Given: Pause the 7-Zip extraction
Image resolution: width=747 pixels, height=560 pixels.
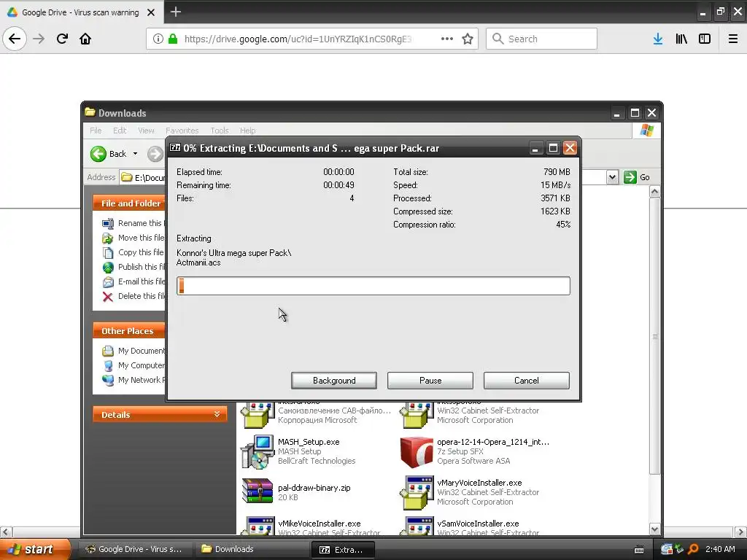Looking at the screenshot, I should (x=430, y=381).
